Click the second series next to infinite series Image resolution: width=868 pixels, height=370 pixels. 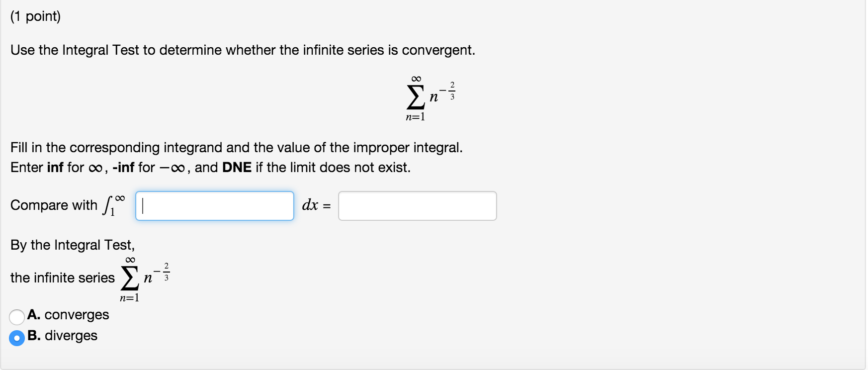(x=130, y=278)
